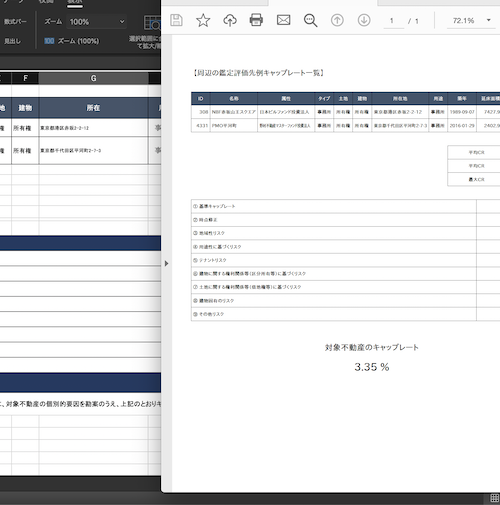Go to next page with down arrow
The width and height of the screenshot is (500, 505).
click(364, 20)
